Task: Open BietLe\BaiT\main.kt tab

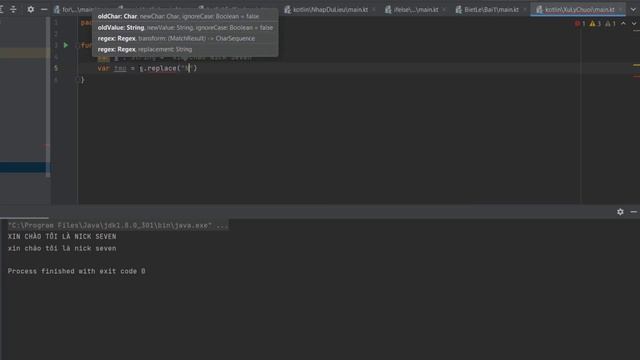Action: 491,9
